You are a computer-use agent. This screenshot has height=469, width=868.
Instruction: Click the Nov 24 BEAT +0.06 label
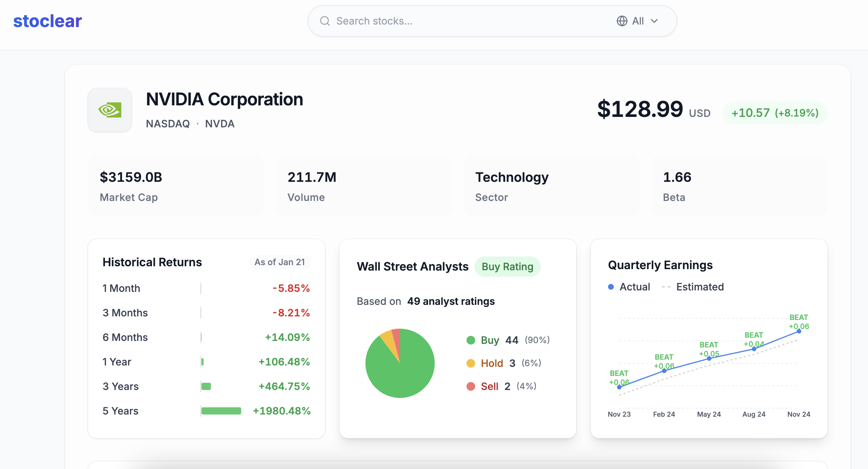pos(799,322)
